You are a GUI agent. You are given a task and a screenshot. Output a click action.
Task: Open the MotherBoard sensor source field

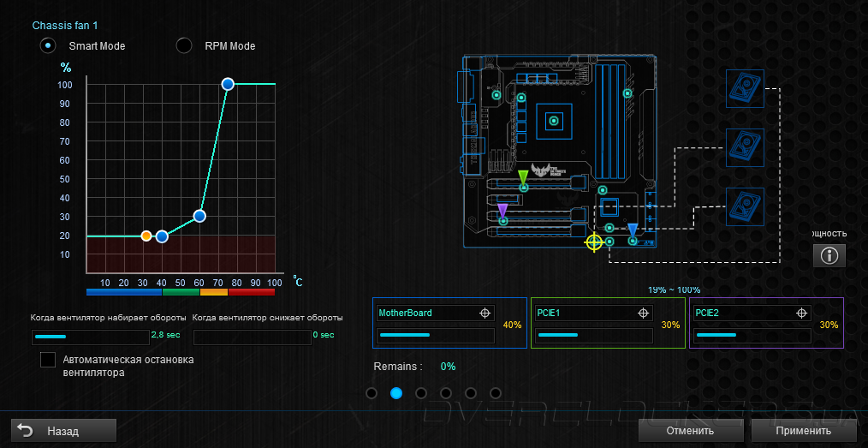pyautogui.click(x=435, y=313)
